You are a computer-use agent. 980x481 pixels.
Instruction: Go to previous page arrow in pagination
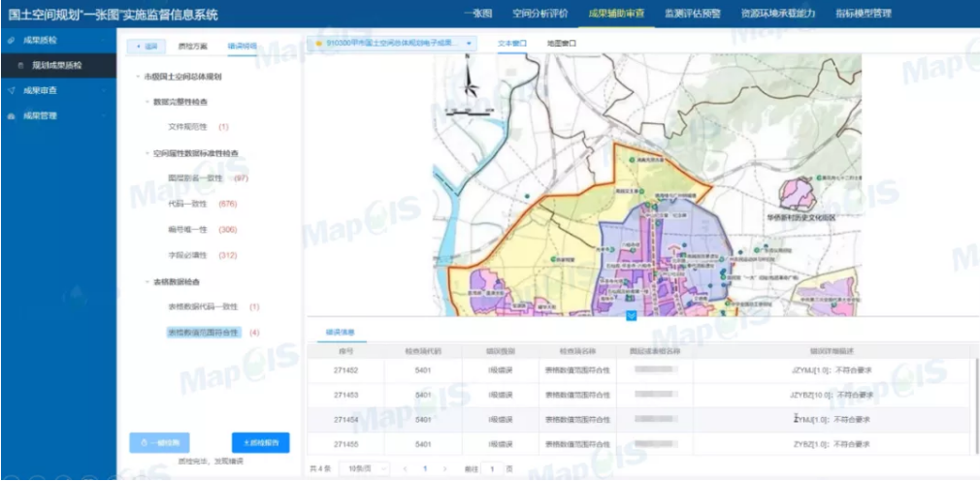click(x=405, y=467)
